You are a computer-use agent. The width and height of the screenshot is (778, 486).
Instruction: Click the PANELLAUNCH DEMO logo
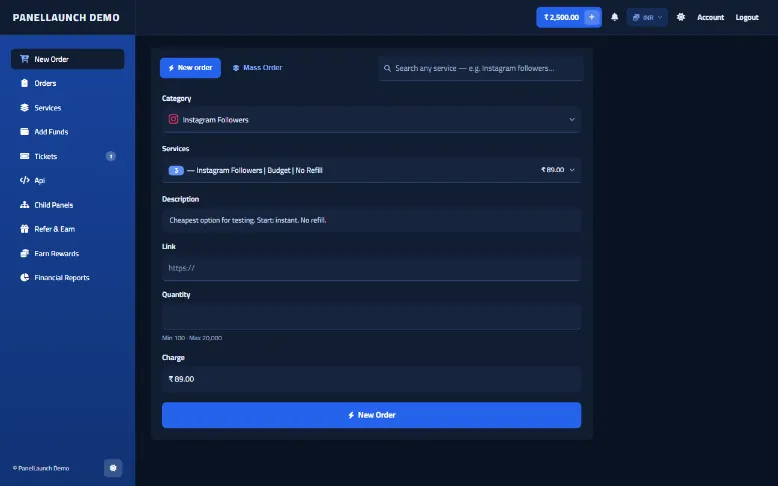pos(66,17)
